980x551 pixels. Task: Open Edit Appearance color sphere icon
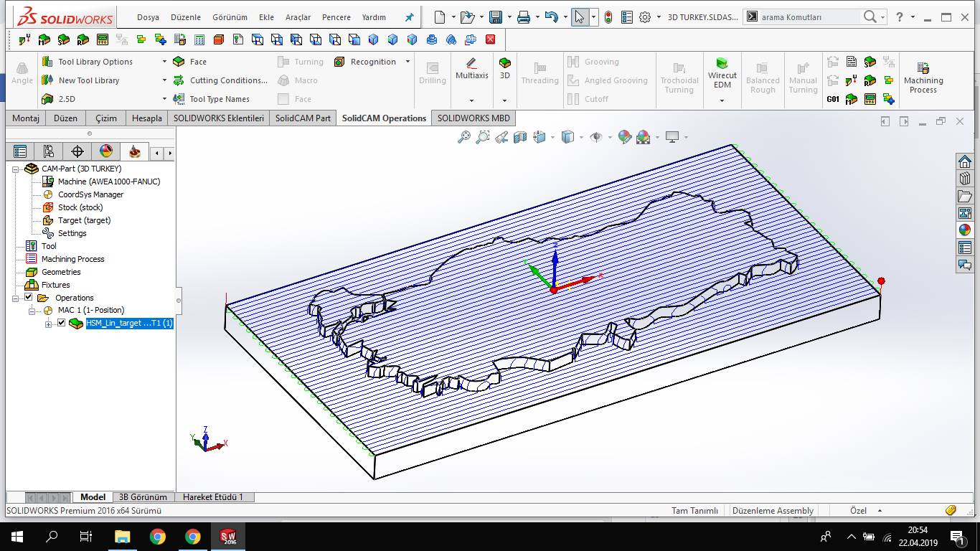[x=624, y=136]
